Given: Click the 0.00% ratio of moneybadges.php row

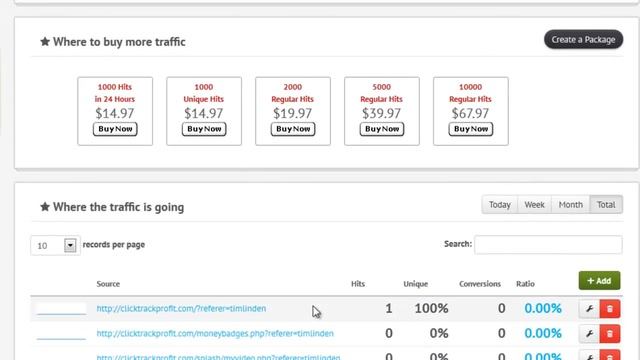Looking at the screenshot, I should pos(543,333).
